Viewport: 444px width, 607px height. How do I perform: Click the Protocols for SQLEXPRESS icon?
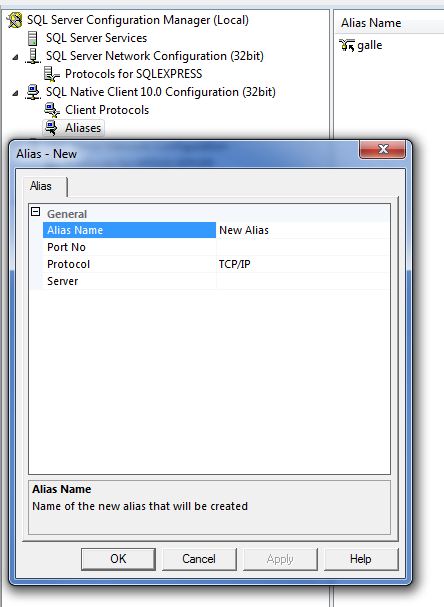[x=51, y=74]
